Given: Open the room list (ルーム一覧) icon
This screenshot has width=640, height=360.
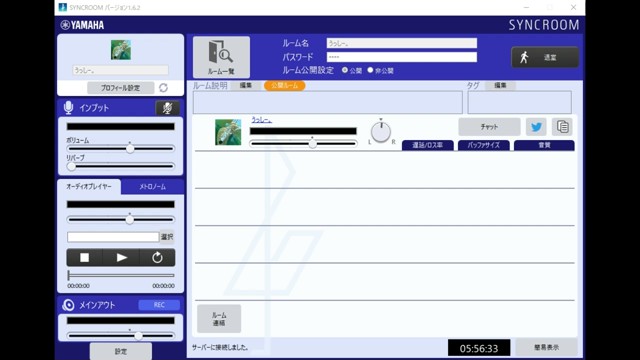Looking at the screenshot, I should [x=221, y=57].
